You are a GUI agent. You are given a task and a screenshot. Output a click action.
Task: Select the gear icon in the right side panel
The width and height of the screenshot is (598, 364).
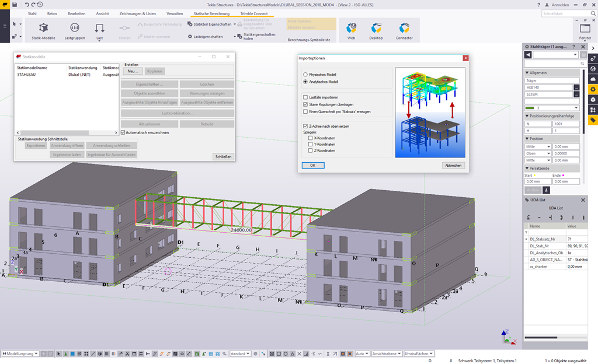pyautogui.click(x=593, y=89)
